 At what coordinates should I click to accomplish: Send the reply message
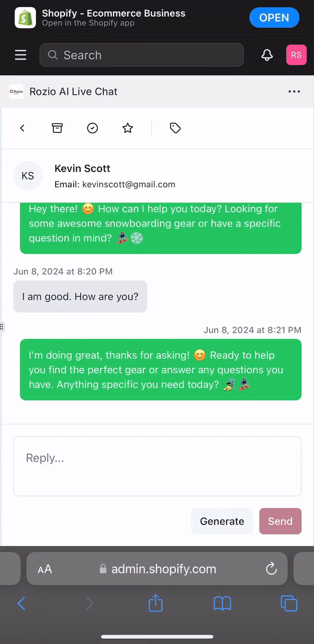[280, 521]
